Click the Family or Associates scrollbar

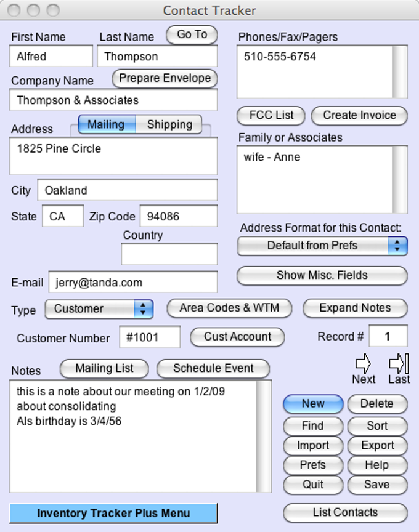(400, 180)
